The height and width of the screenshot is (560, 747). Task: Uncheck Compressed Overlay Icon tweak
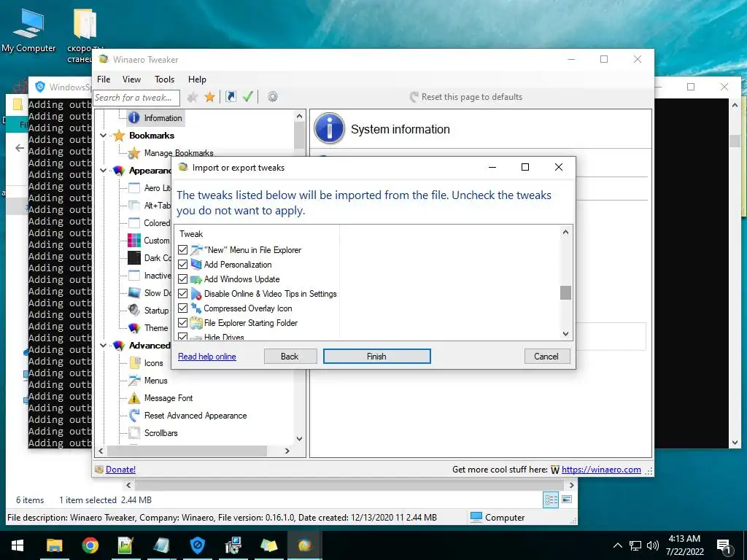[183, 308]
